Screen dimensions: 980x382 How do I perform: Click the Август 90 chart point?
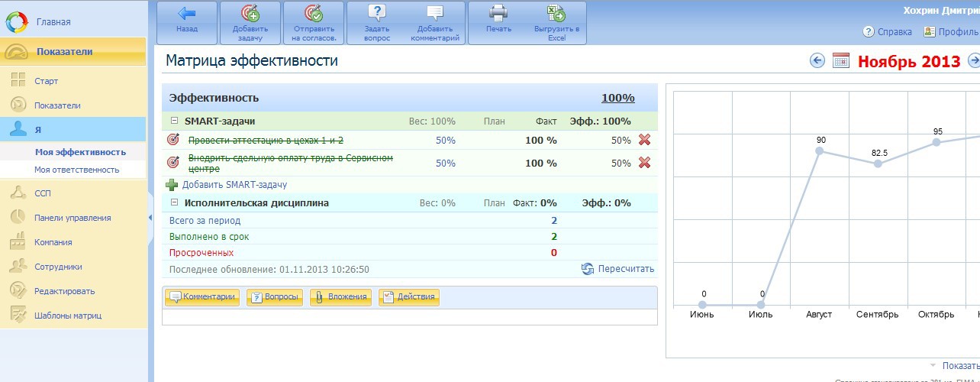(820, 151)
